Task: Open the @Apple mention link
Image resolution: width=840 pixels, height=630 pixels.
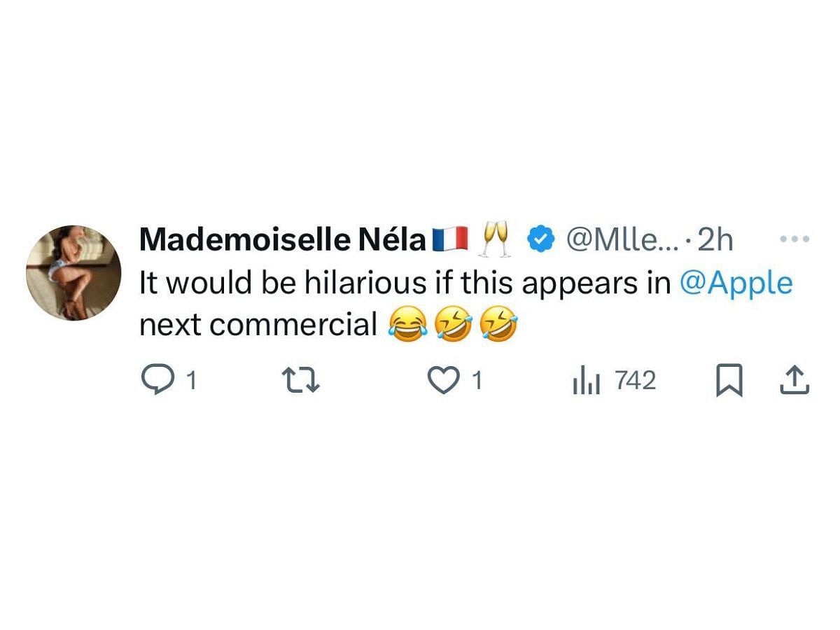Action: tap(736, 283)
